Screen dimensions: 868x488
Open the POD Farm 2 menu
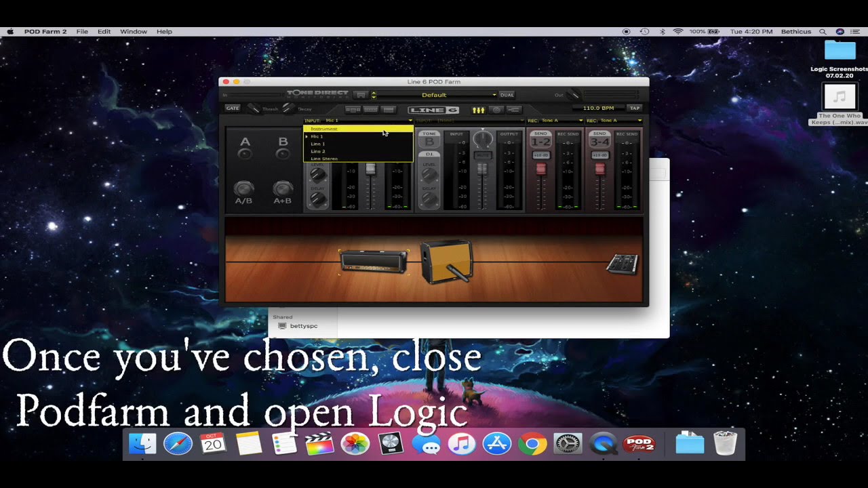click(45, 32)
